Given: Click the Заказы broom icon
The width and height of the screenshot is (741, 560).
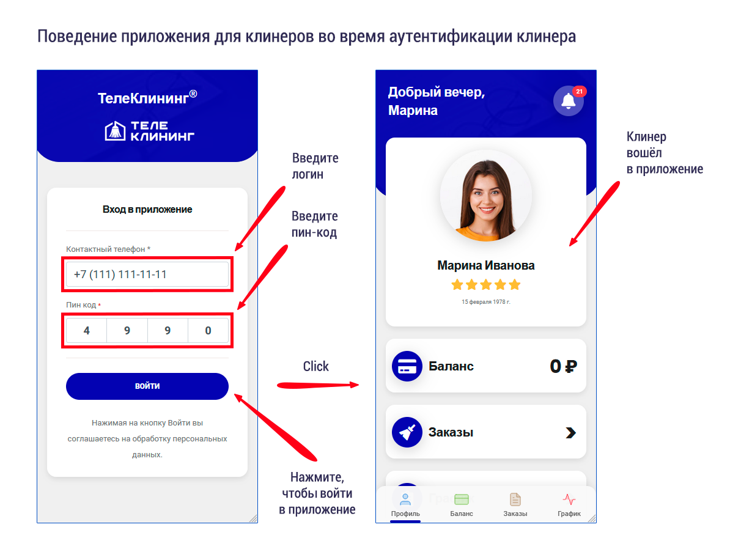Looking at the screenshot, I should (x=407, y=432).
